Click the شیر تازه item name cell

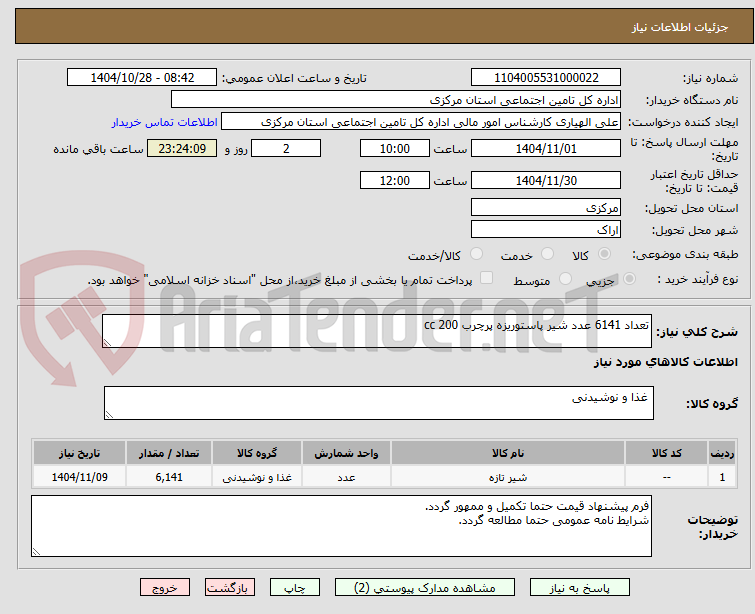508,477
